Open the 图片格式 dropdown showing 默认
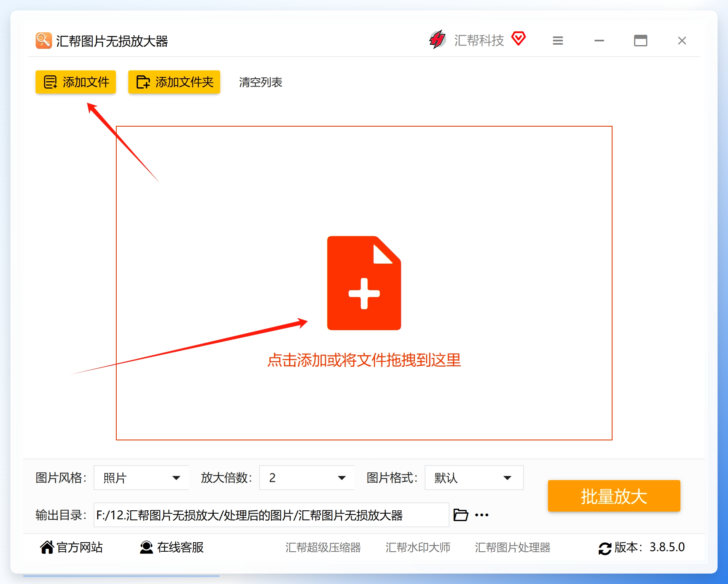728x584 pixels. click(x=474, y=478)
